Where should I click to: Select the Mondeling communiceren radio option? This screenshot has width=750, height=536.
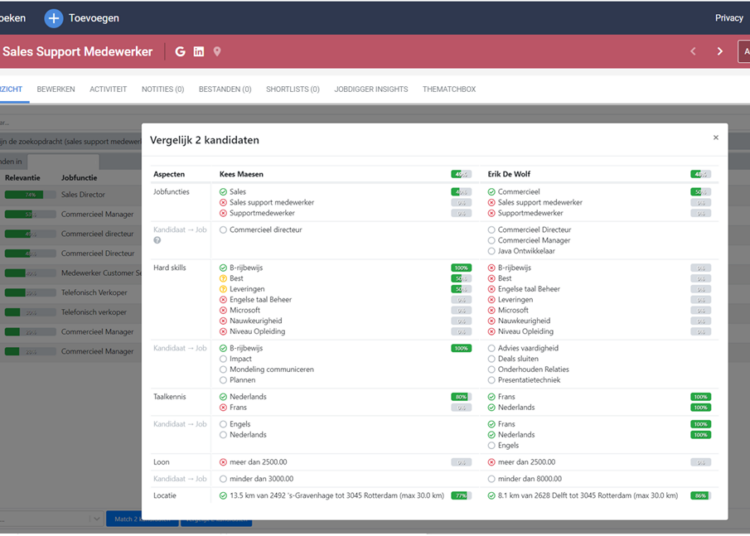[223, 369]
